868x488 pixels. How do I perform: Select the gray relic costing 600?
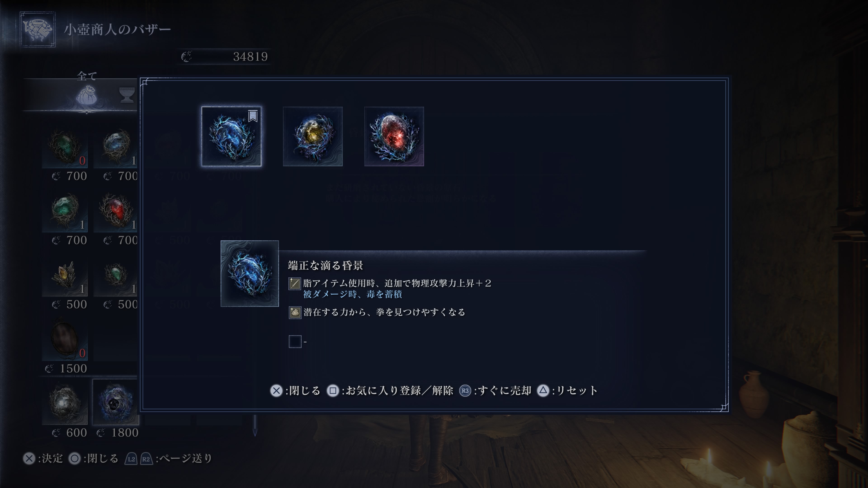pos(65,402)
